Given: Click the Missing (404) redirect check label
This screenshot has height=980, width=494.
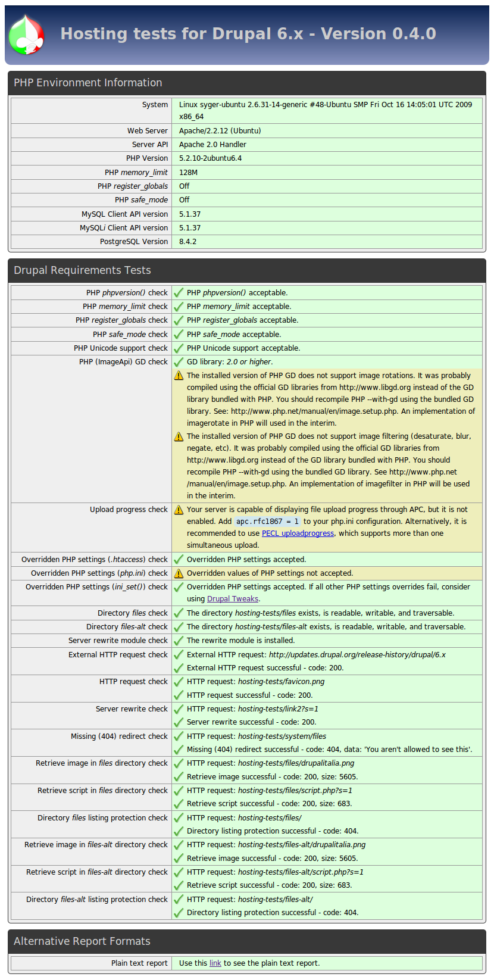Looking at the screenshot, I should [x=120, y=736].
